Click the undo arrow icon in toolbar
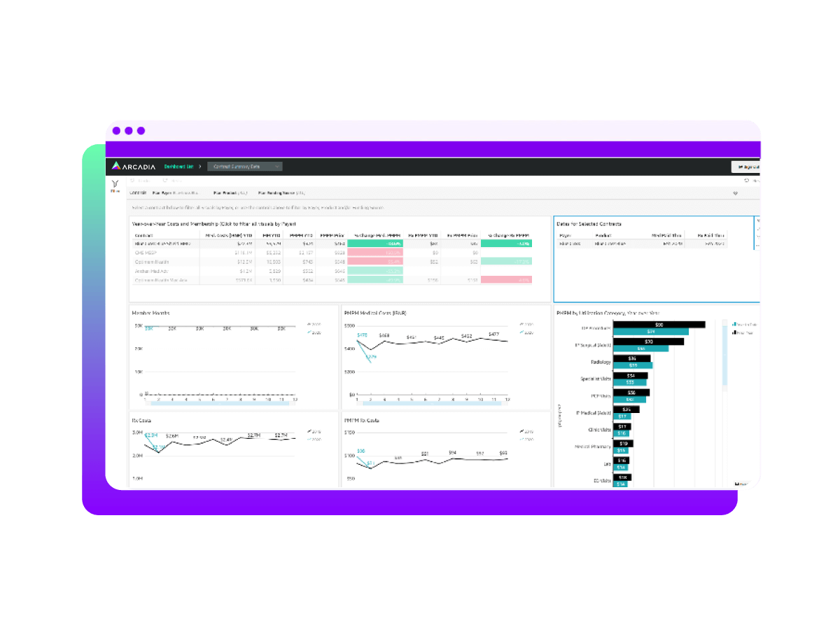 click(x=132, y=181)
